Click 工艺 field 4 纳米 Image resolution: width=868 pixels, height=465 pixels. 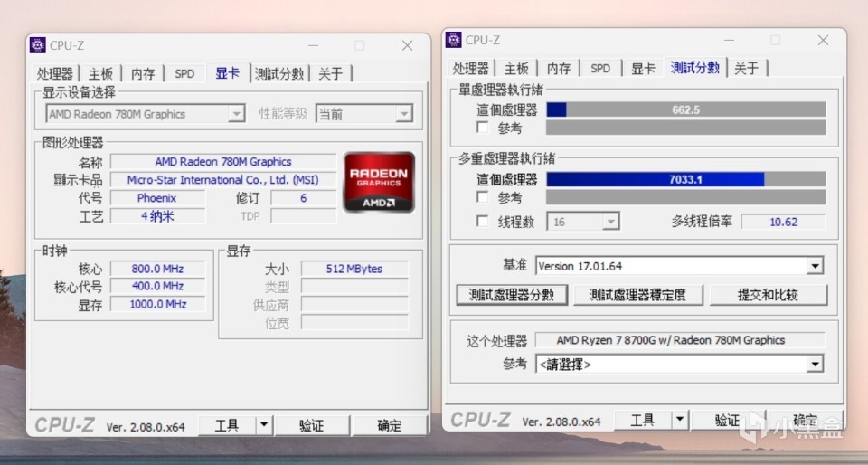[157, 216]
